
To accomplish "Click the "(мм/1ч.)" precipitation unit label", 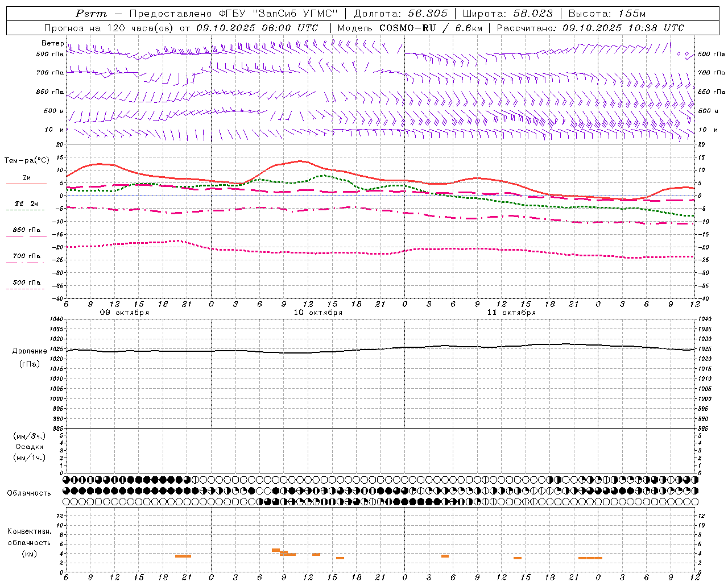I will tap(30, 458).
